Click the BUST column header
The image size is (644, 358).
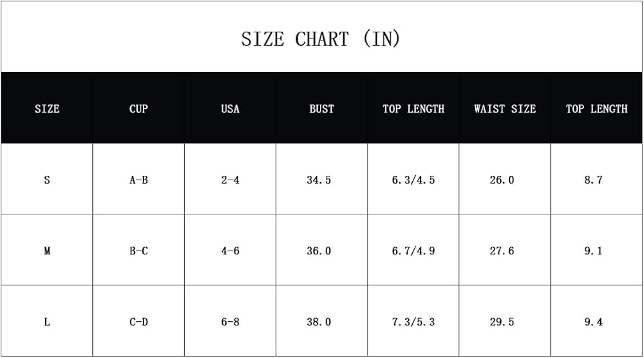[x=321, y=109]
